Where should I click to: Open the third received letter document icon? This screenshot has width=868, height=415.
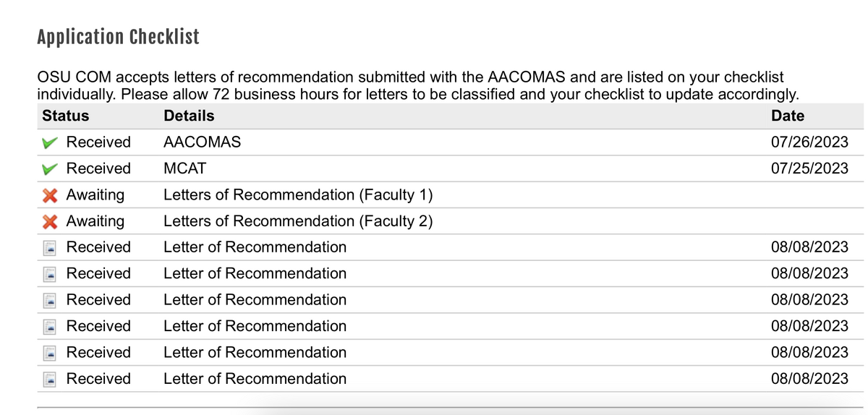point(50,300)
